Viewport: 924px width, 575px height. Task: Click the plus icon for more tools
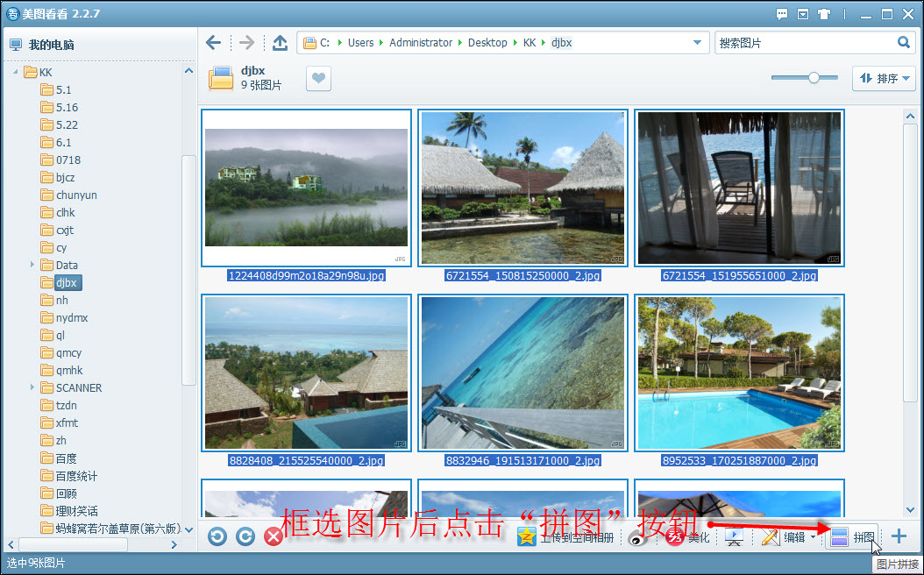(x=899, y=536)
